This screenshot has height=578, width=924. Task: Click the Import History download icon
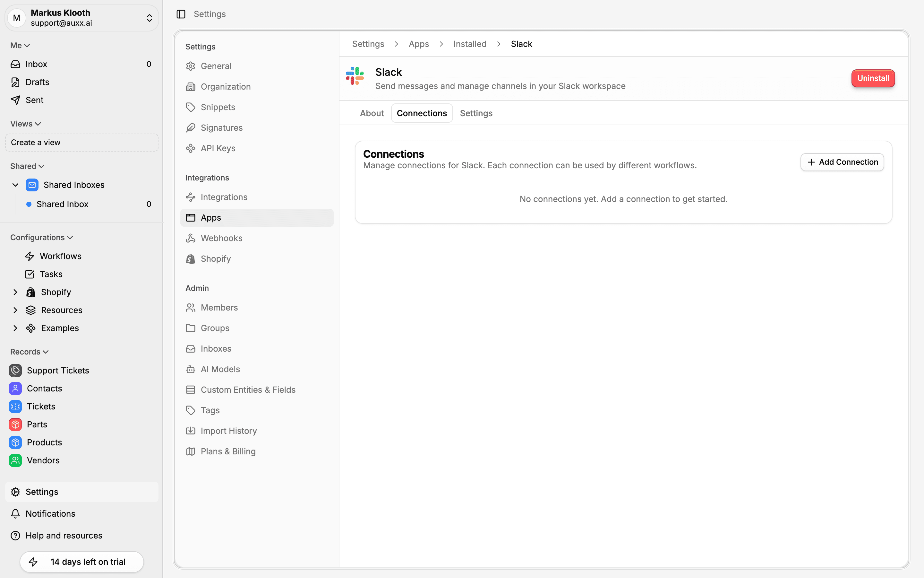(191, 431)
